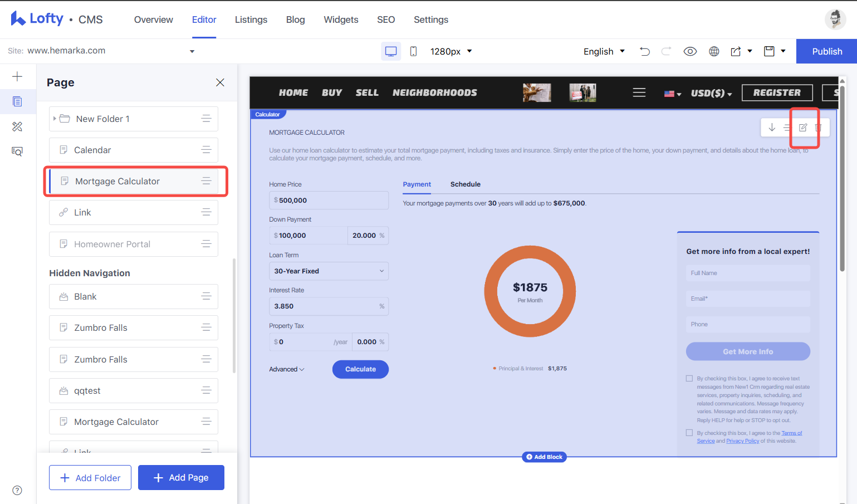Open the Widgets menu item
The image size is (857, 504).
click(x=341, y=19)
